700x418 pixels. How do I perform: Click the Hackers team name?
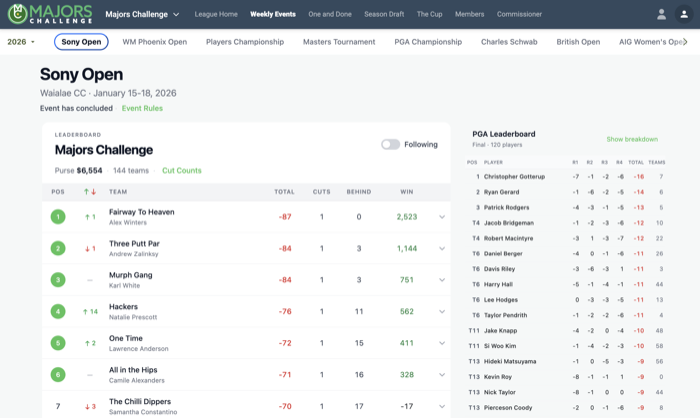point(123,307)
